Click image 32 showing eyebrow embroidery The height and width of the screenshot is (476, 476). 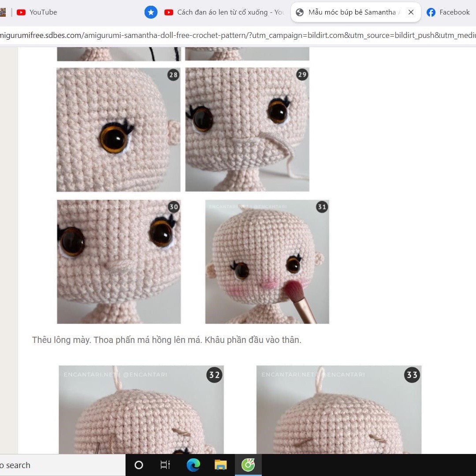[141, 410]
